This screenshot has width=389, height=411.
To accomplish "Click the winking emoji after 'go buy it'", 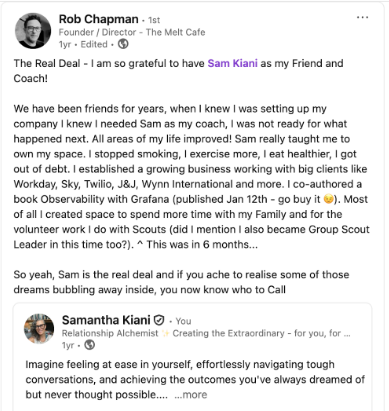I will pos(328,199).
